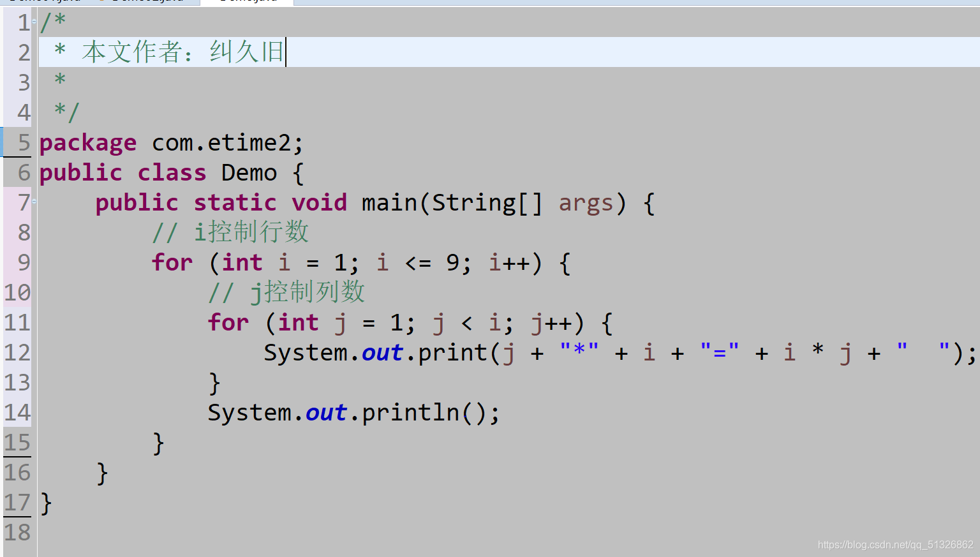Click the 'out' field on line 12
Viewport: 980px width, 557px height.
pos(382,353)
